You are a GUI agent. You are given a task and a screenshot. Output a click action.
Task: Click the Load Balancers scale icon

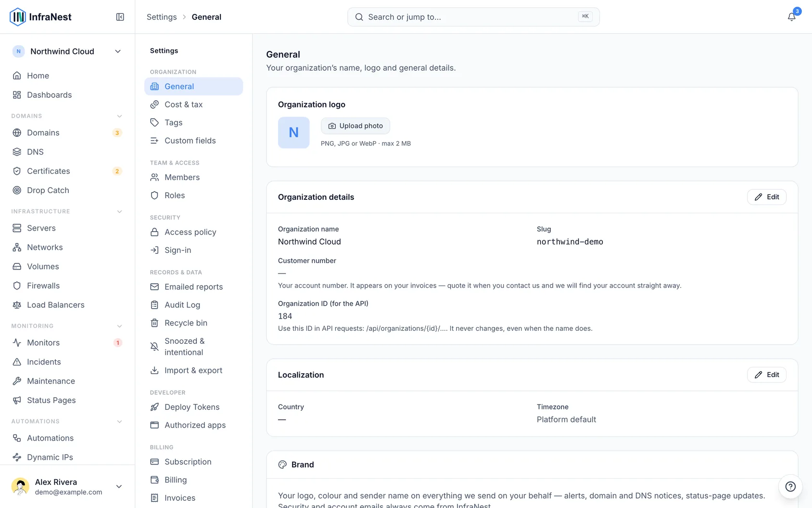17,305
